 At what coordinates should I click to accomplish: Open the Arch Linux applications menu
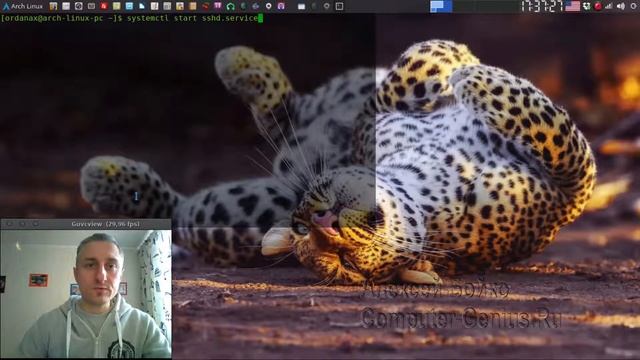(23, 6)
